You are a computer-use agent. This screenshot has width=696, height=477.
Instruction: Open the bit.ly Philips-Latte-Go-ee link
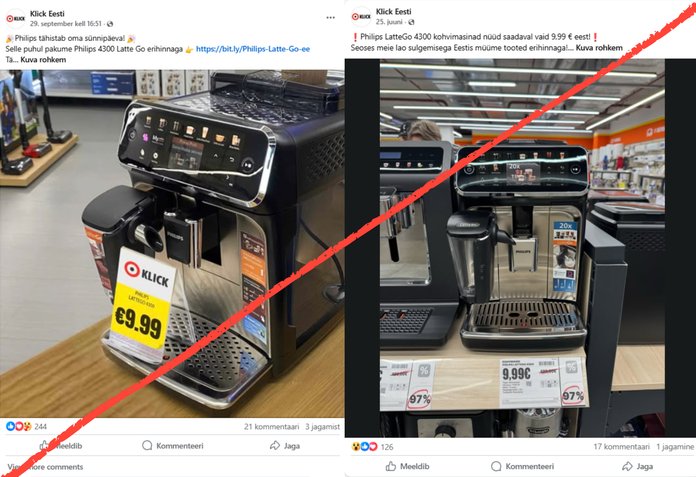[253, 49]
